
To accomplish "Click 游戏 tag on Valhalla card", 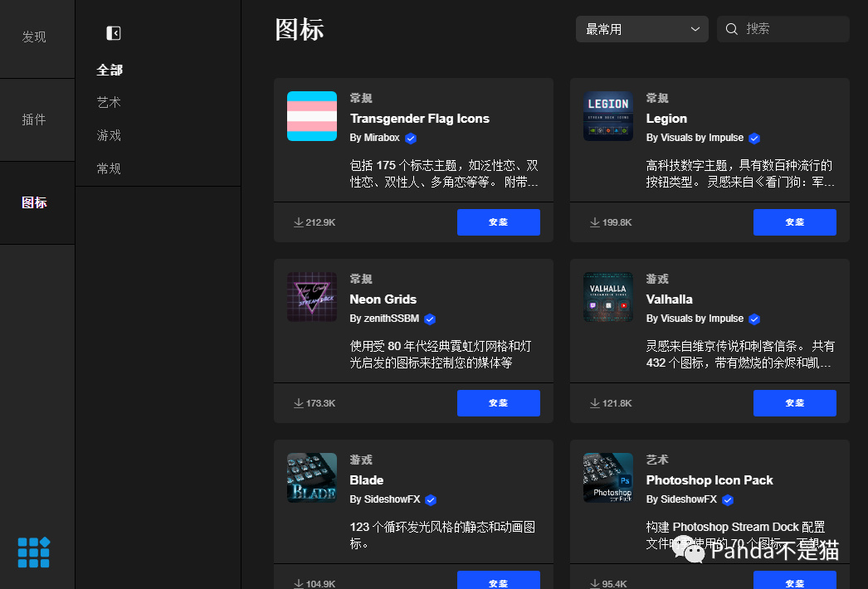I will point(657,279).
